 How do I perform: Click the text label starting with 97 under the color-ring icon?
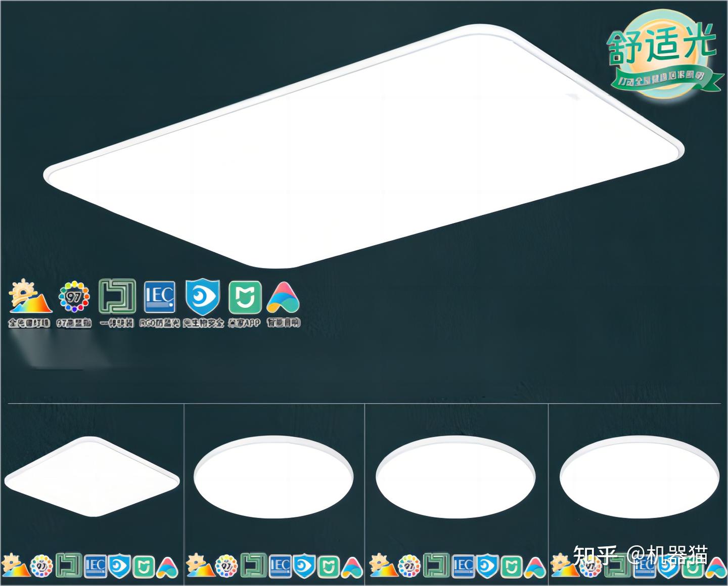(x=74, y=324)
